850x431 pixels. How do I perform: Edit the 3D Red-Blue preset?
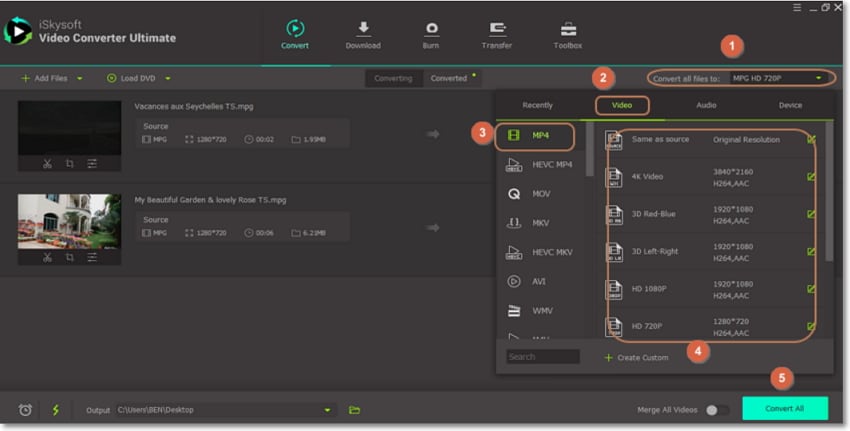811,214
